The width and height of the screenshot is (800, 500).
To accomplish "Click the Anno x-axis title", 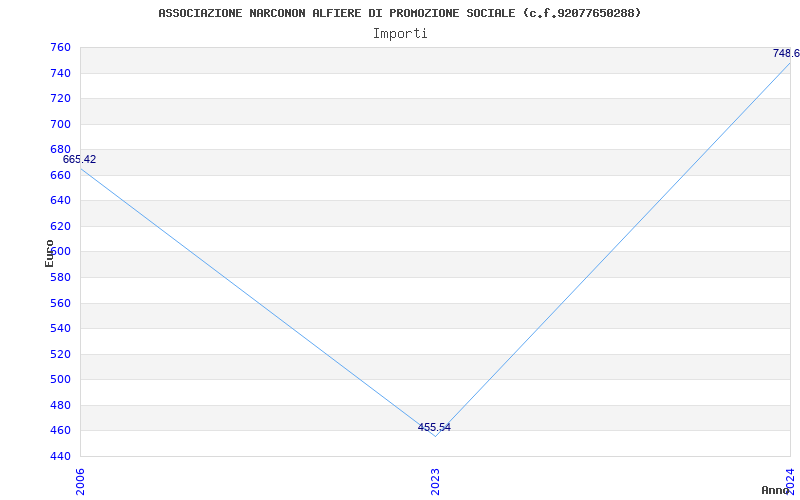I will point(776,490).
